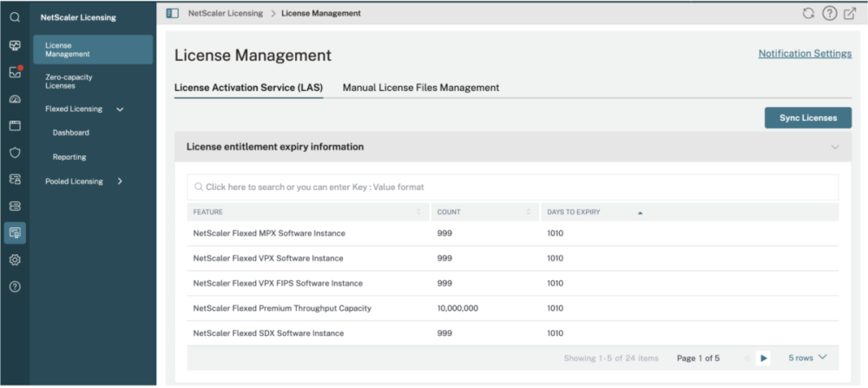Switch to License Activation Service (LAS) tab

coord(248,88)
